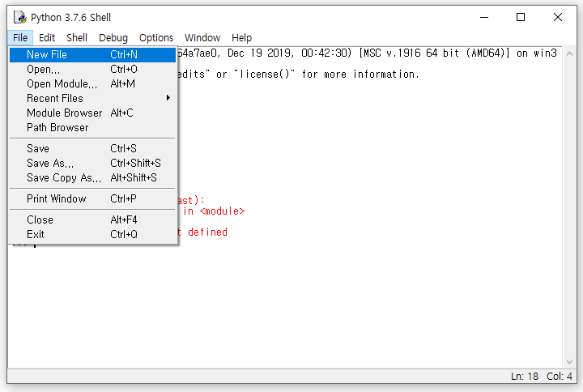Click the red 'defined' error text

[207, 232]
